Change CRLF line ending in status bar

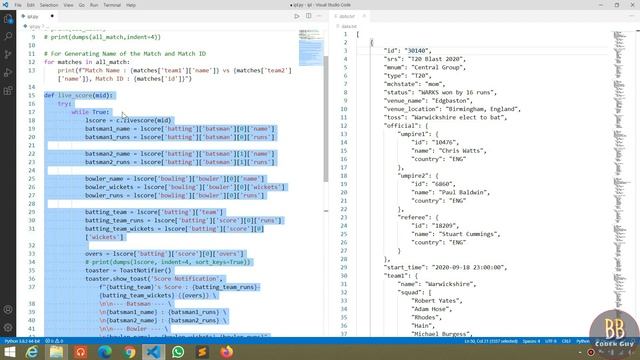tap(566, 341)
